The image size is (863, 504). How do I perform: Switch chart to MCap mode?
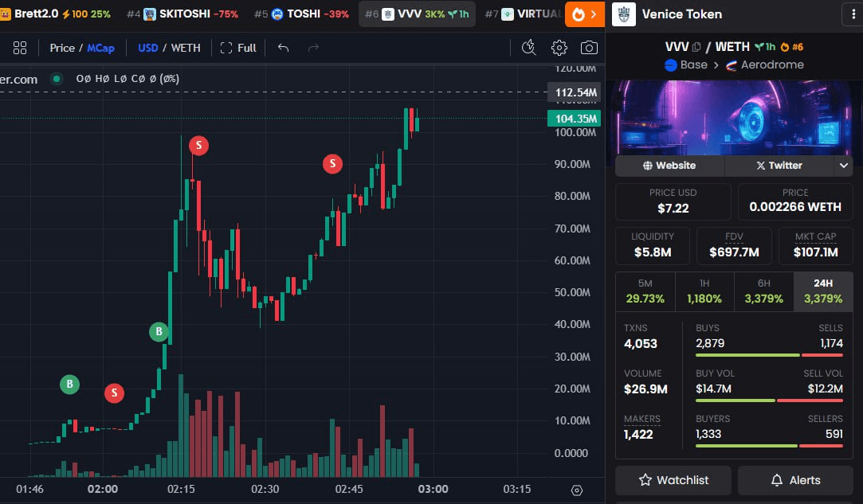coord(100,48)
